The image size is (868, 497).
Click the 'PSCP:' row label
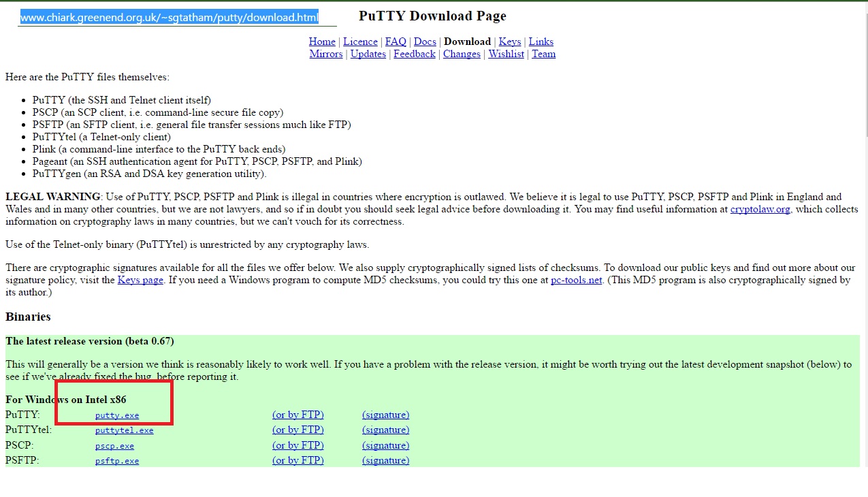(x=20, y=445)
